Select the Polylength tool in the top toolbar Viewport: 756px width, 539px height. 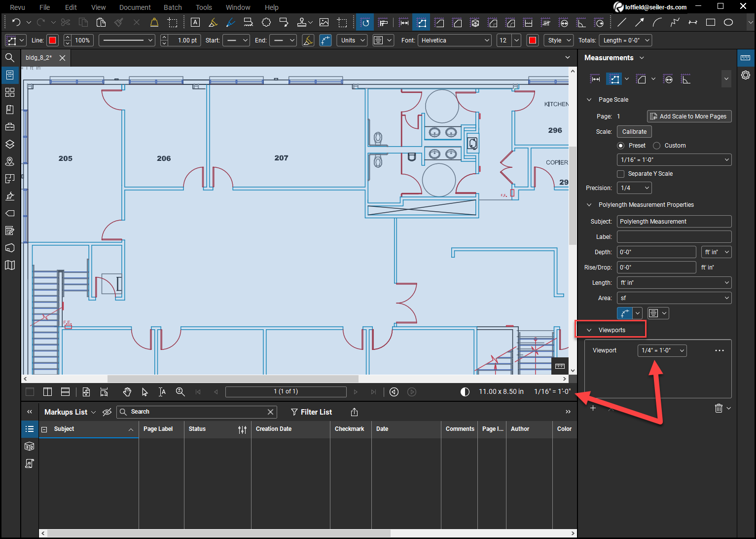tap(422, 22)
